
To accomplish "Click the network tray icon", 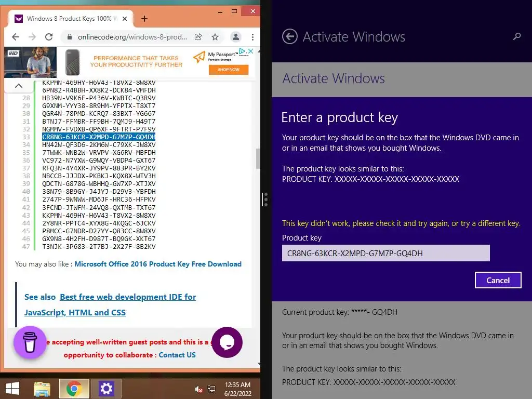I will pos(211,389).
